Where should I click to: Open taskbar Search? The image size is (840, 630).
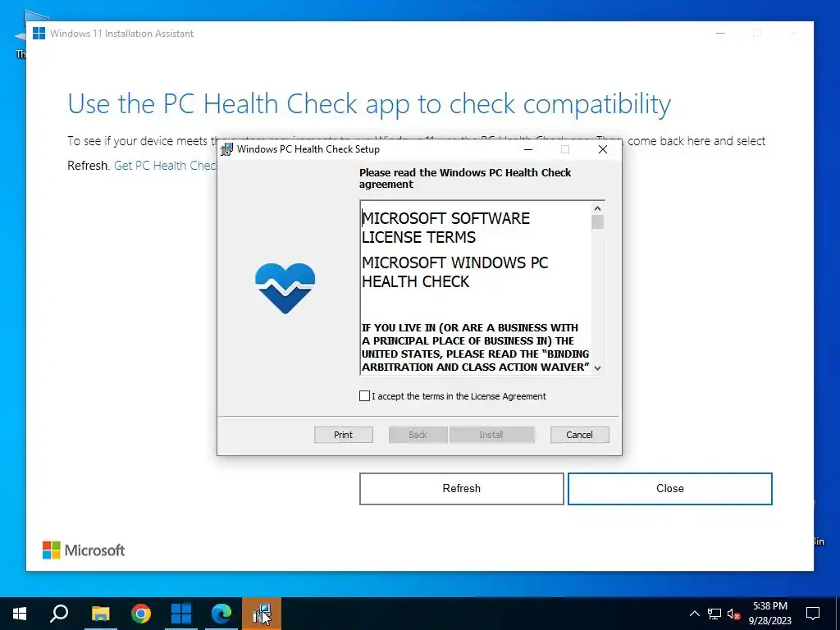[59, 614]
